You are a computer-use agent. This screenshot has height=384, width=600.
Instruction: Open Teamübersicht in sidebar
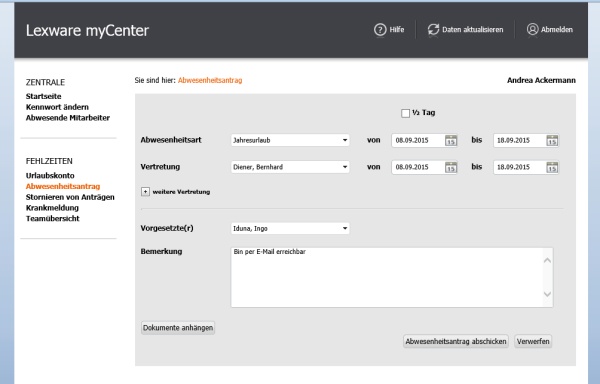(x=52, y=218)
